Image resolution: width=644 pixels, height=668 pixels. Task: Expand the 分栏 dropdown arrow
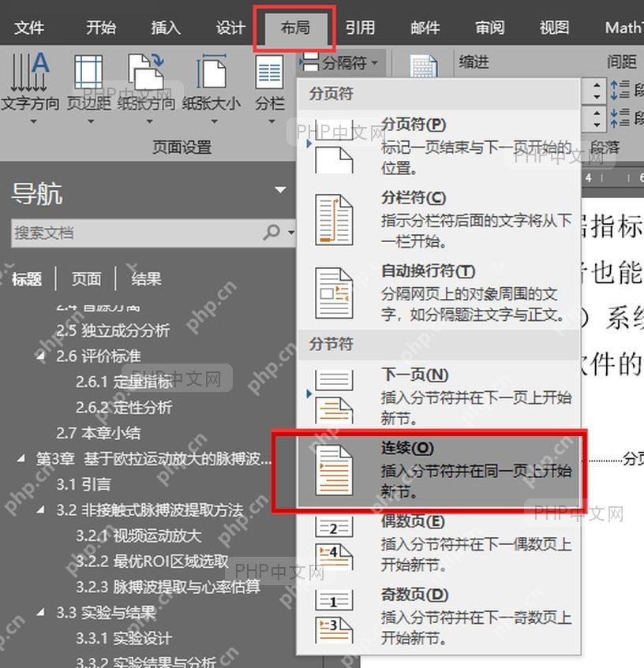coord(271,121)
